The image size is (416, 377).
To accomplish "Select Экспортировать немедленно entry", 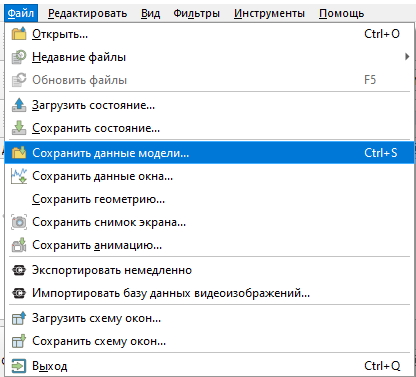I will [209, 270].
